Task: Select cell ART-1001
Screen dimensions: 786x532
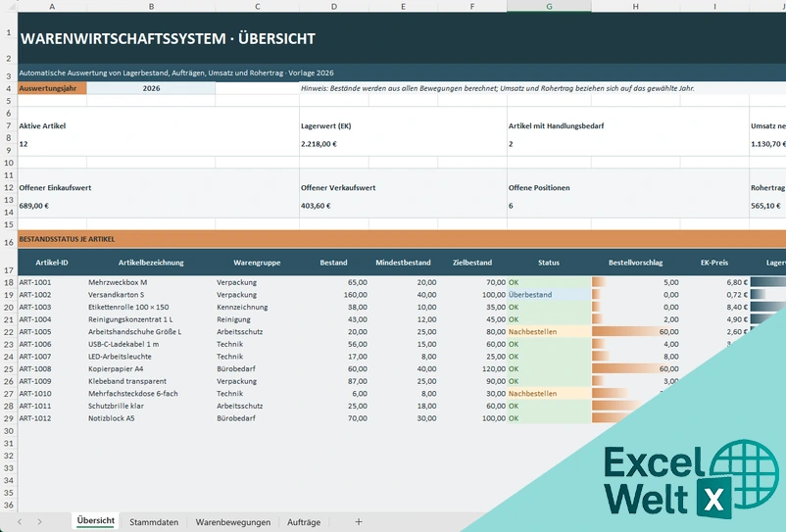Action: (x=52, y=282)
